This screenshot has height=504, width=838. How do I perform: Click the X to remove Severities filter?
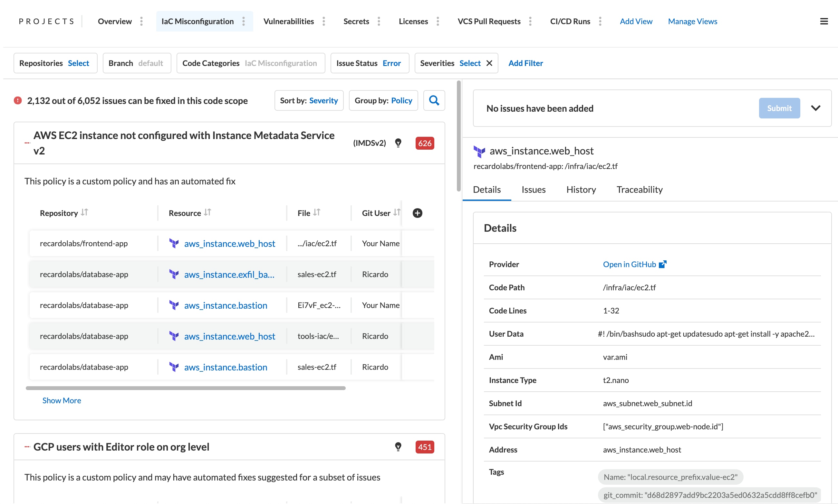click(x=490, y=63)
